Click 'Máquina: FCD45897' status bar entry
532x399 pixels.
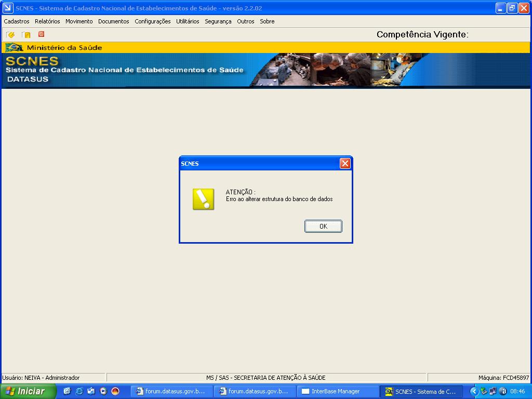503,378
